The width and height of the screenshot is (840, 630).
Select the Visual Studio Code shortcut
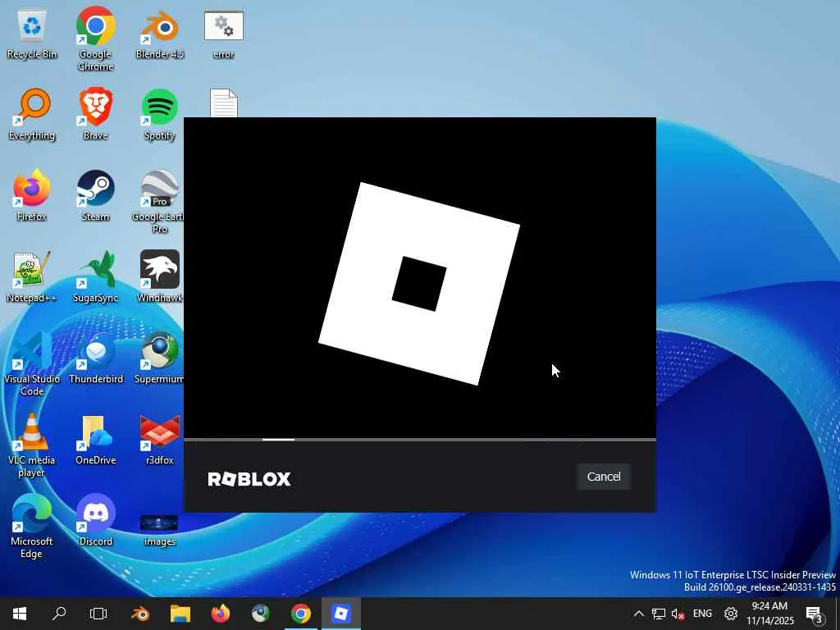[x=32, y=363]
